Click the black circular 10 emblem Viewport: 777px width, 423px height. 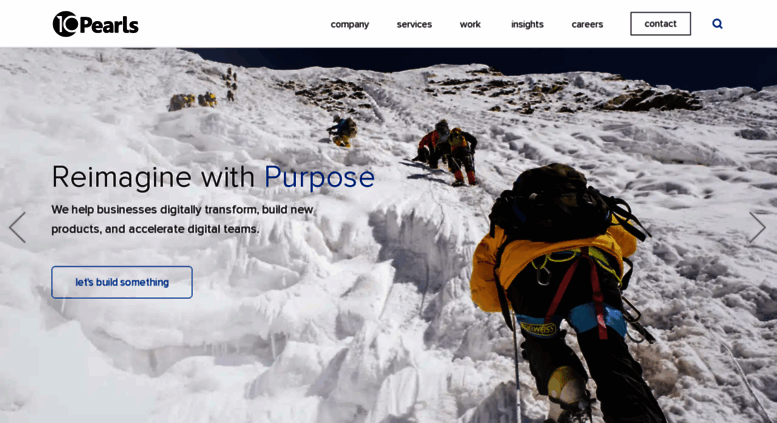[65, 24]
